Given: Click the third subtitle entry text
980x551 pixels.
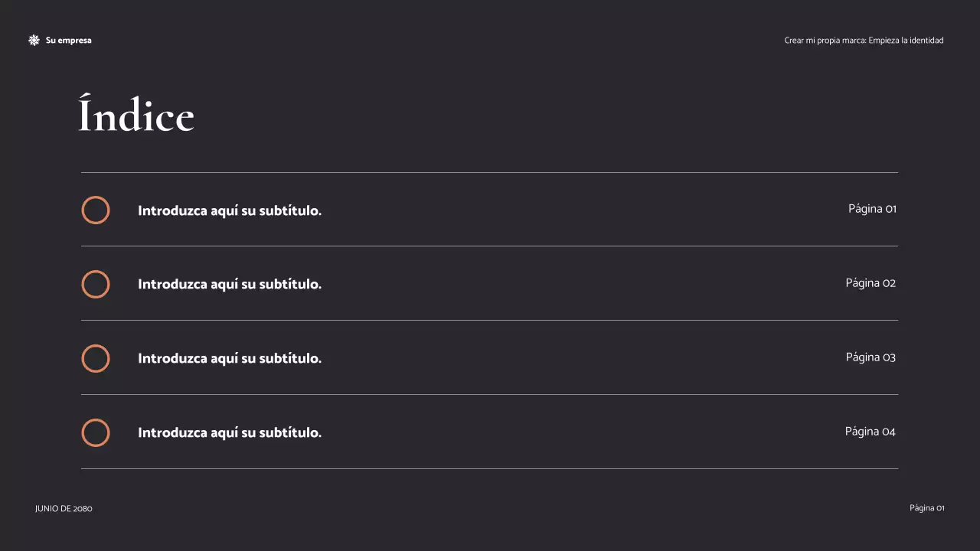Looking at the screenshot, I should [x=230, y=359].
